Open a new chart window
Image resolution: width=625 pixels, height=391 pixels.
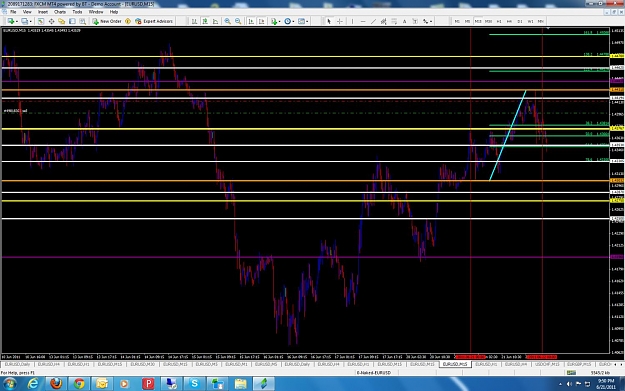(x=10, y=21)
